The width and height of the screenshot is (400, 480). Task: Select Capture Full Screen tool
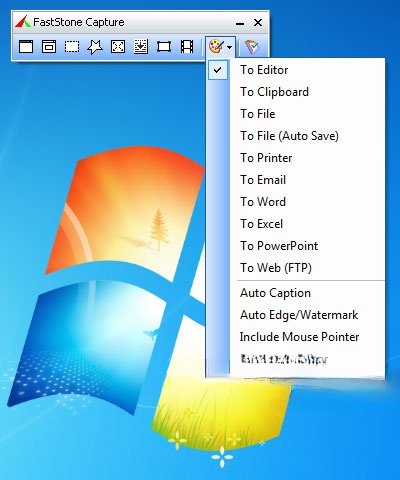[x=118, y=47]
